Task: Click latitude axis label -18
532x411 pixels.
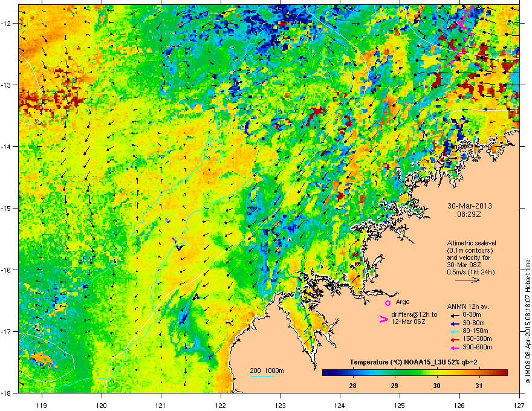Action: point(7,393)
